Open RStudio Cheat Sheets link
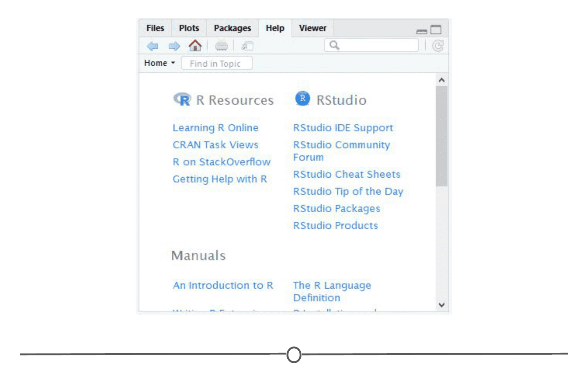The image size is (588, 368). pos(347,174)
